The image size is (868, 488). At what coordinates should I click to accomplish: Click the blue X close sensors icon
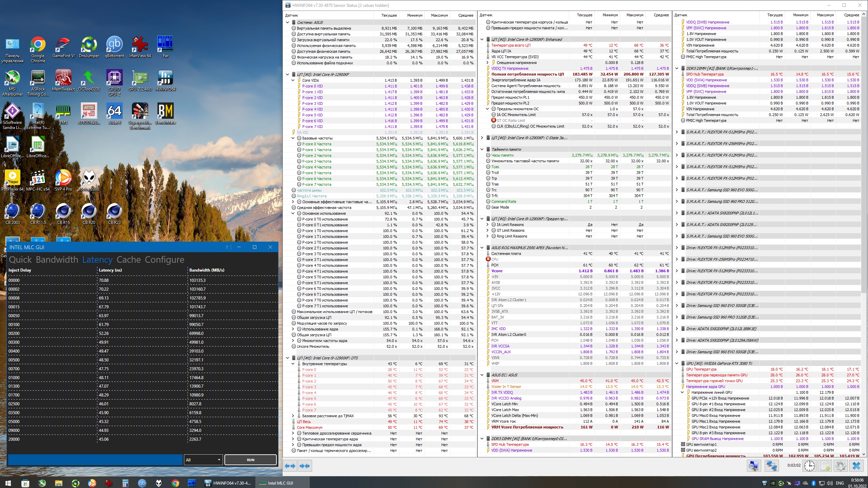tap(856, 466)
